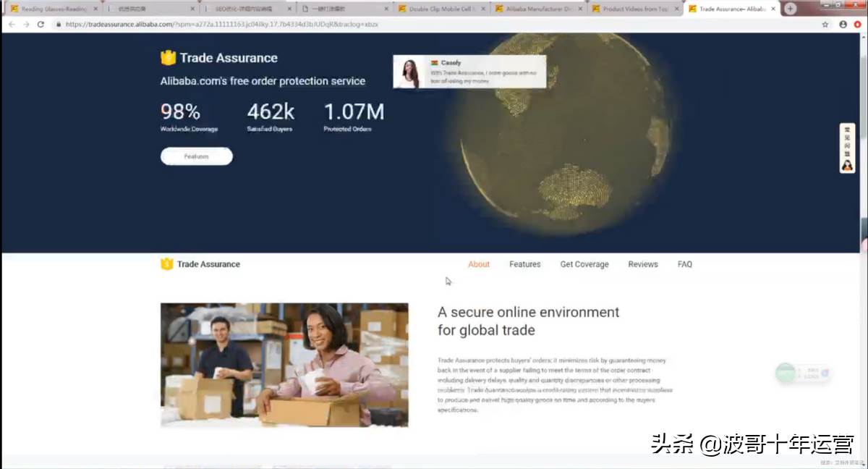
Task: Select the Trade Assurance browser tab
Action: [733, 9]
